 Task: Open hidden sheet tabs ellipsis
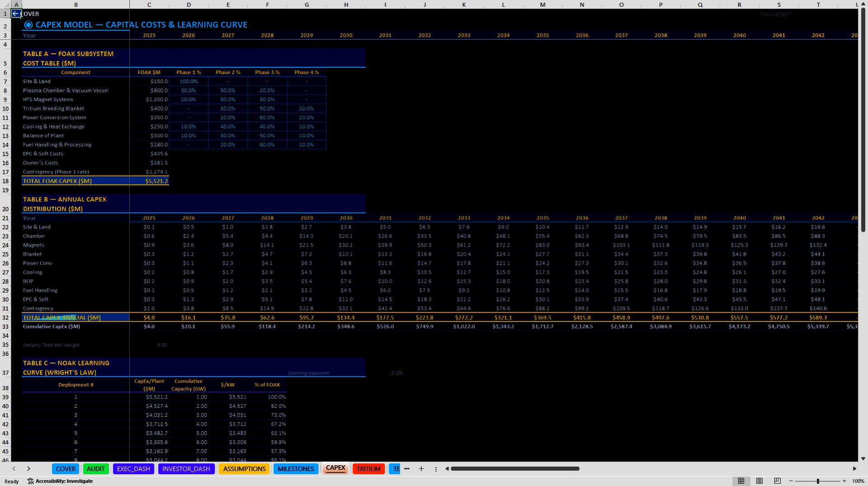pyautogui.click(x=407, y=469)
